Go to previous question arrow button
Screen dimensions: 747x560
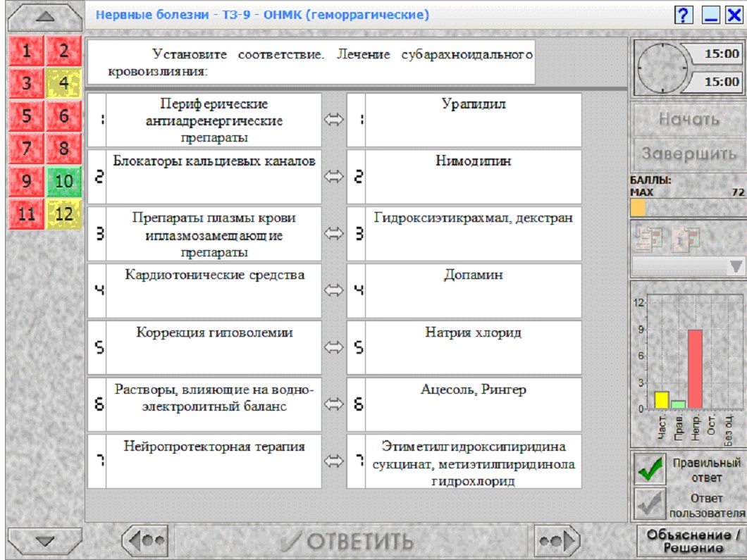point(144,541)
